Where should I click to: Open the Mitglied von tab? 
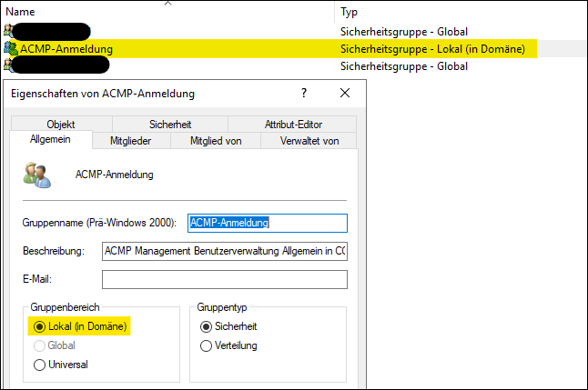[x=215, y=141]
